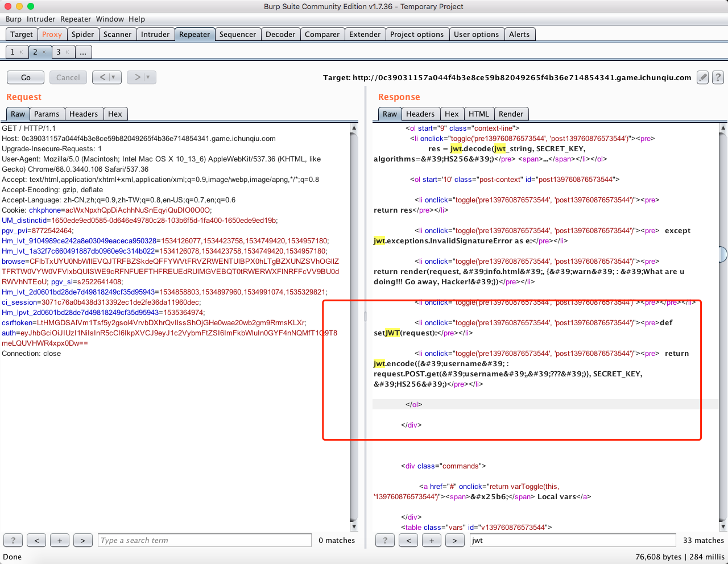Screen dimensions: 728x564
Task: Open the Target tab
Action: point(22,34)
